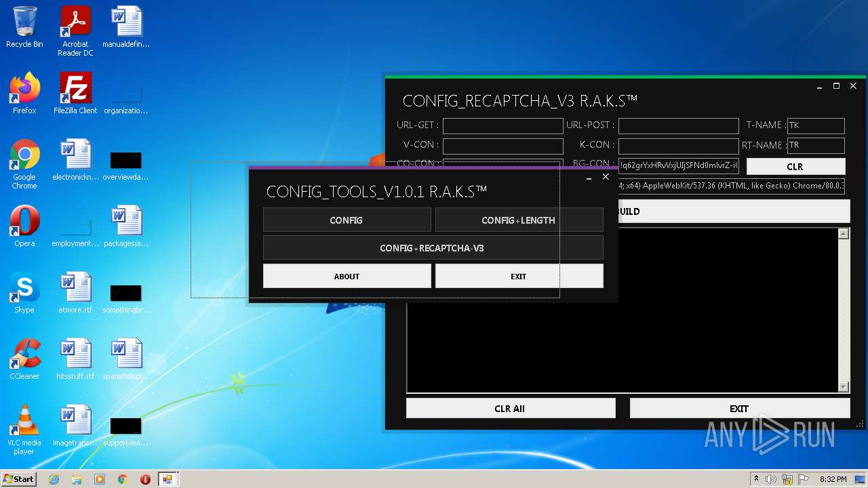868x488 pixels.
Task: Click EXIT in the CONFIG_RECAPTCHA_V3 window
Action: click(x=739, y=409)
